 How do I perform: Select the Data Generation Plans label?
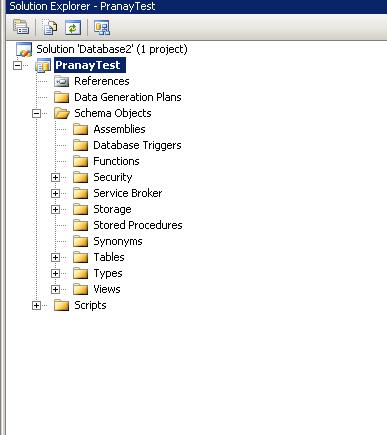point(128,97)
